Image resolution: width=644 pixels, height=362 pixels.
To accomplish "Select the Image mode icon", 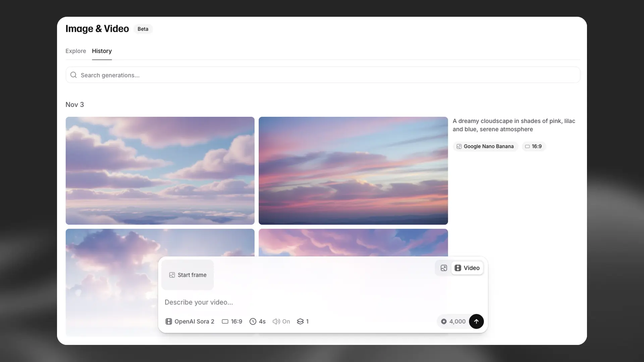I will [x=443, y=268].
